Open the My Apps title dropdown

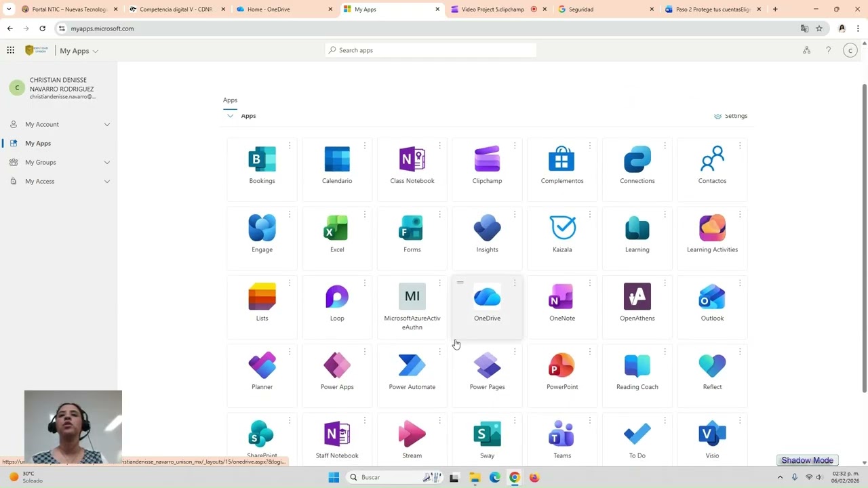tap(79, 51)
